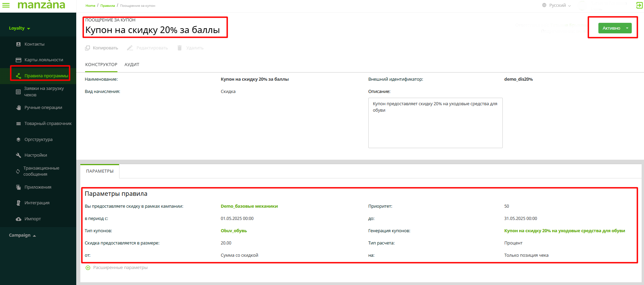Open the Demo_базовые механики campaign link
Screen dimensions: 644x285
pyautogui.click(x=249, y=206)
